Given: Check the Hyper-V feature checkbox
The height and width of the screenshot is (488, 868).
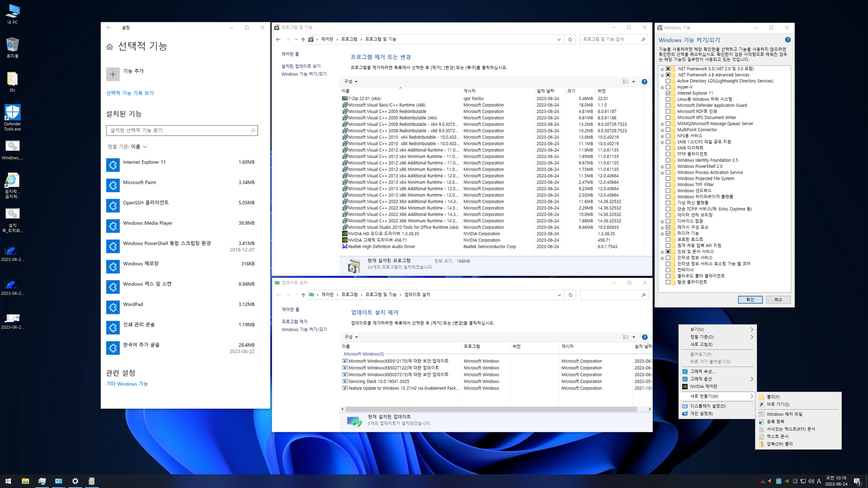Looking at the screenshot, I should [668, 87].
